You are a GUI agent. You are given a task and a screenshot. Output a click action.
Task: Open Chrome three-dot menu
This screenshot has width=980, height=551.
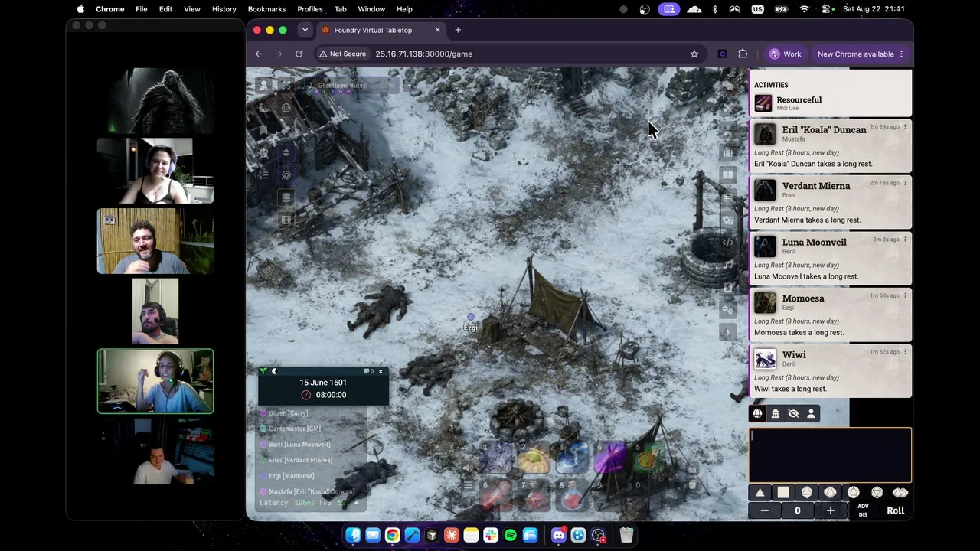coord(901,54)
